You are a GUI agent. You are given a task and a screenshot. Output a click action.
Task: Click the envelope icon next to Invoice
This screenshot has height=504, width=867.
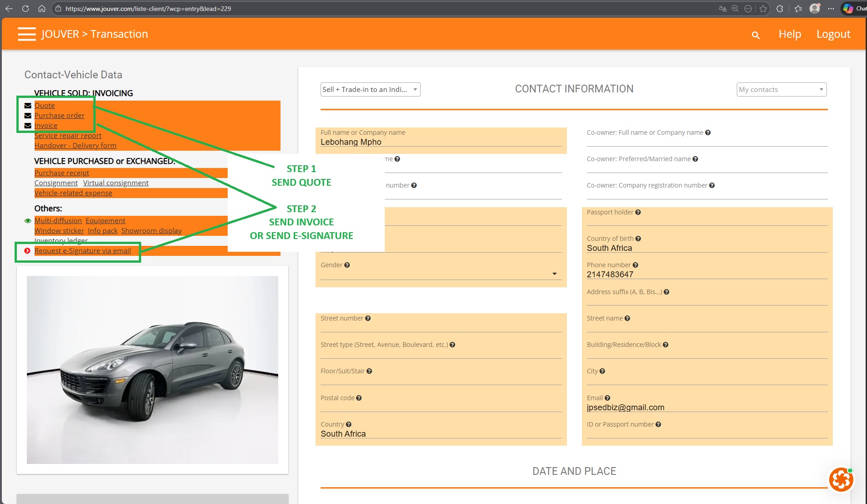point(28,126)
